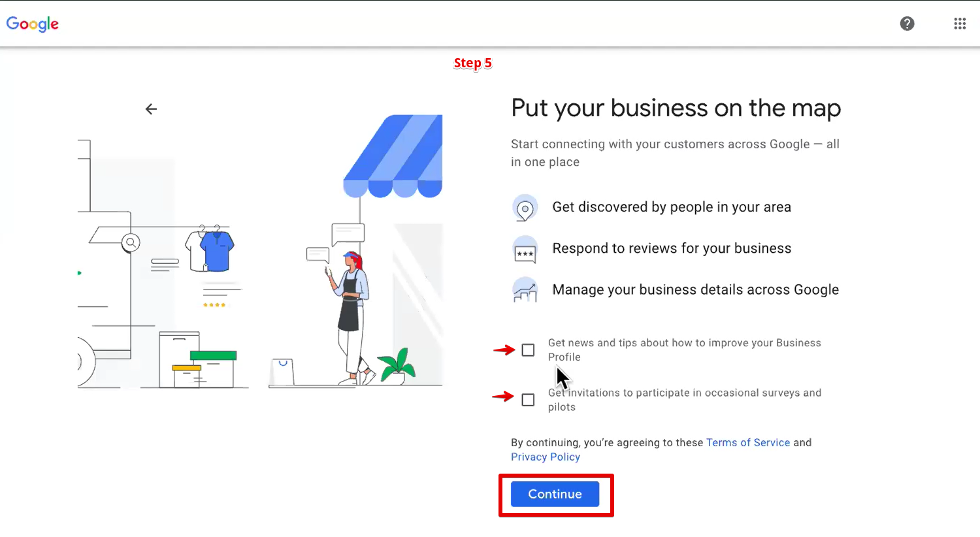Click the starred reviews icon
980x537 pixels.
click(525, 249)
